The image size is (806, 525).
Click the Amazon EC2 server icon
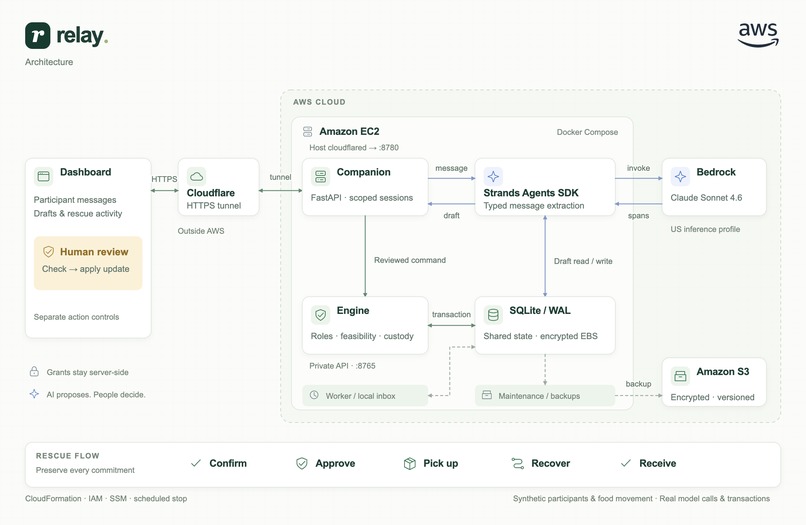coord(307,132)
